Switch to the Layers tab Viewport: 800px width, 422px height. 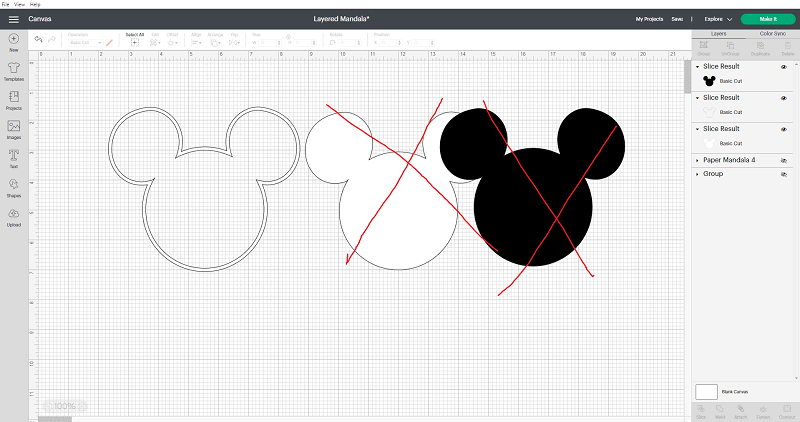[x=718, y=34]
